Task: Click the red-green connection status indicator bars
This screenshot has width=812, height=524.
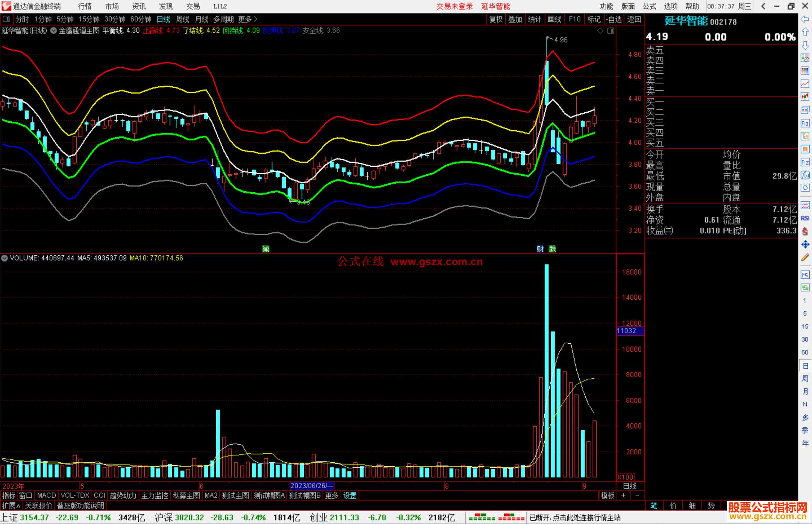Action: pyautogui.click(x=496, y=518)
